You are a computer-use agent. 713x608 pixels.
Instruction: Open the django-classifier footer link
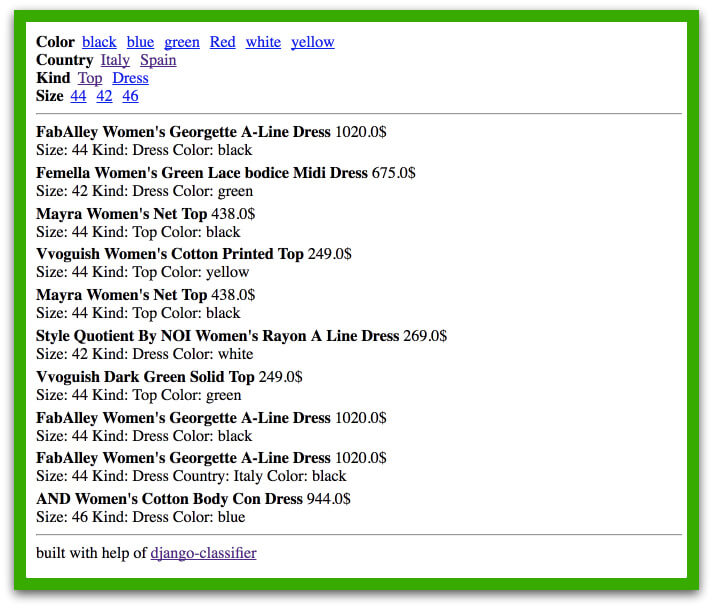click(203, 553)
